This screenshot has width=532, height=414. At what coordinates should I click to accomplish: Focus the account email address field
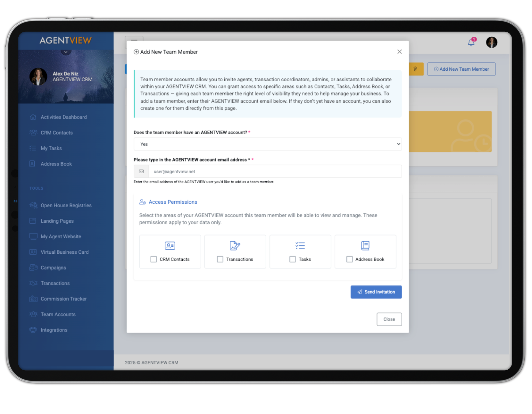coord(275,172)
